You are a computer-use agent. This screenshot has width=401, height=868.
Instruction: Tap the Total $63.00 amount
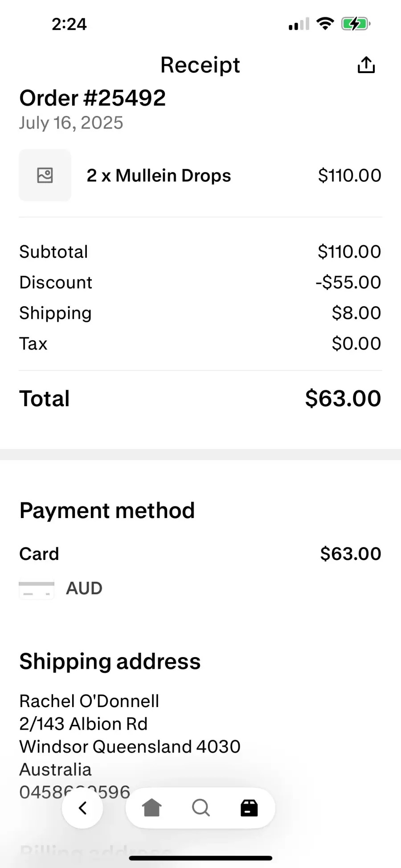click(x=343, y=398)
